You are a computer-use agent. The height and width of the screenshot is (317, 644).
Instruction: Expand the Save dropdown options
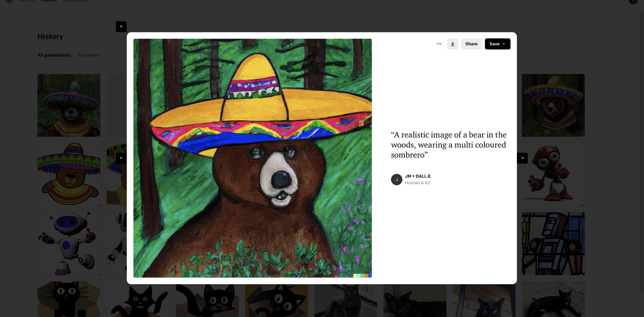click(504, 44)
